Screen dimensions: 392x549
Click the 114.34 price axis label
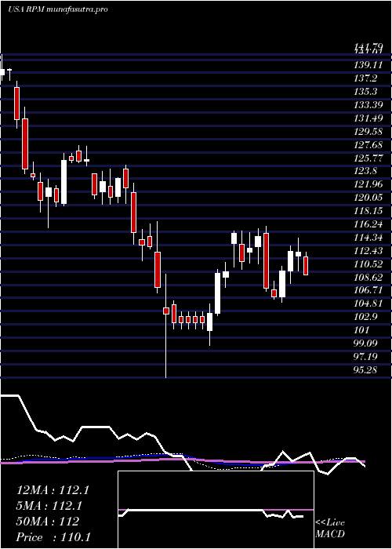(x=368, y=238)
